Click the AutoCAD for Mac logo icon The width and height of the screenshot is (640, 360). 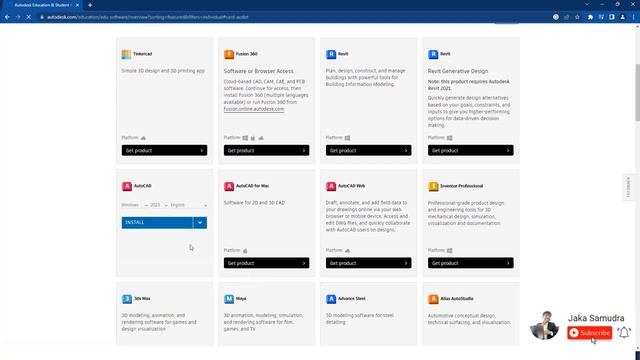[x=229, y=186]
